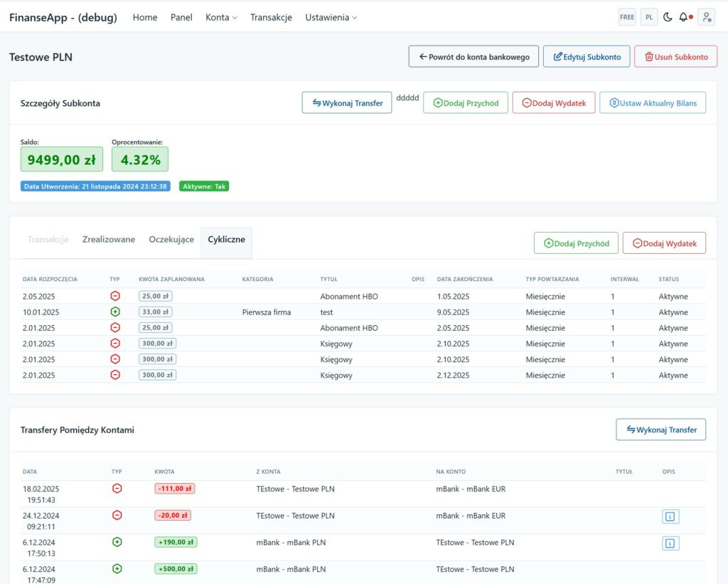Expand the Konta dropdown menu
The height and width of the screenshot is (584, 728).
(x=221, y=17)
